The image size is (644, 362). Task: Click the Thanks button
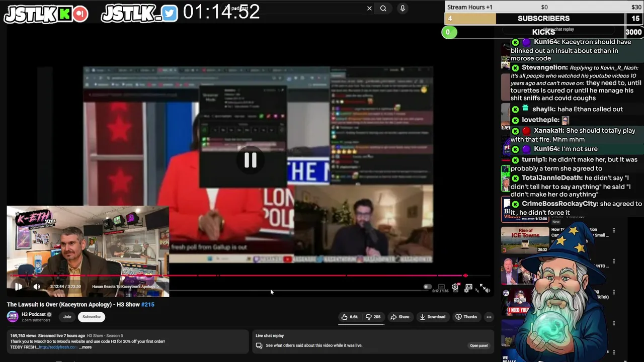[x=466, y=317]
